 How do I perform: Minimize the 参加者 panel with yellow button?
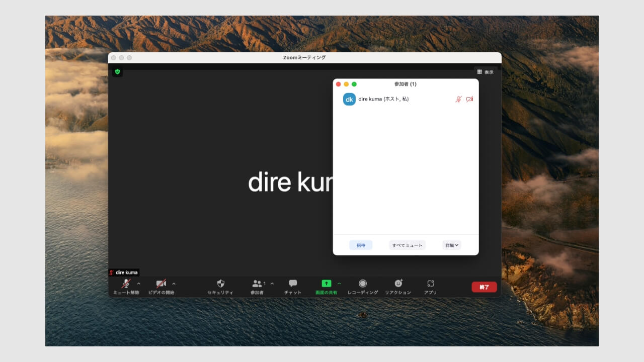click(x=346, y=84)
